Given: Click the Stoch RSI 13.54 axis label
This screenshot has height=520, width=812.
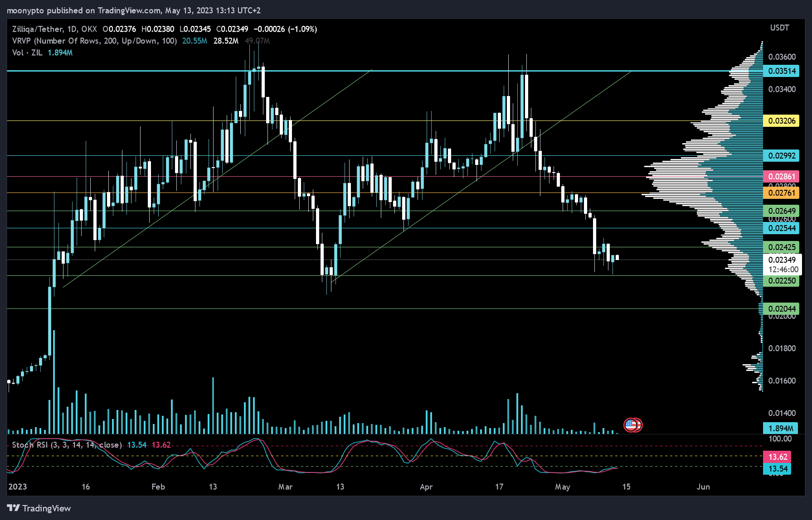Looking at the screenshot, I should [778, 469].
